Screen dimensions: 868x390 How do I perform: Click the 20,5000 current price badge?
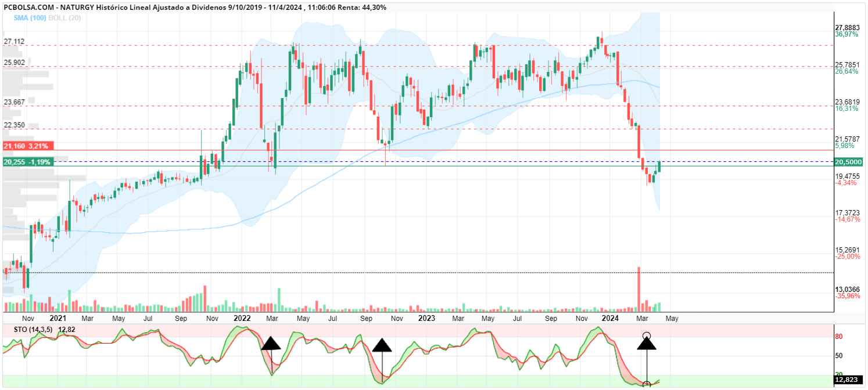[848, 161]
